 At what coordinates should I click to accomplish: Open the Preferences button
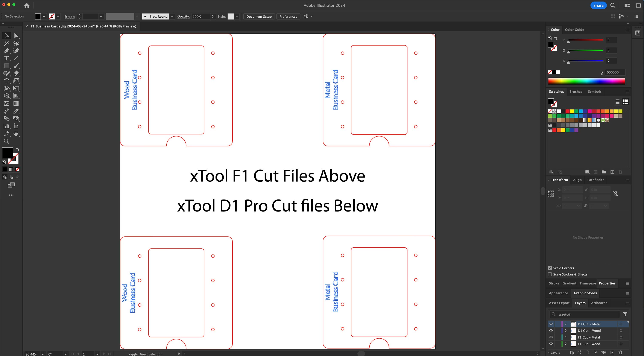pyautogui.click(x=288, y=17)
